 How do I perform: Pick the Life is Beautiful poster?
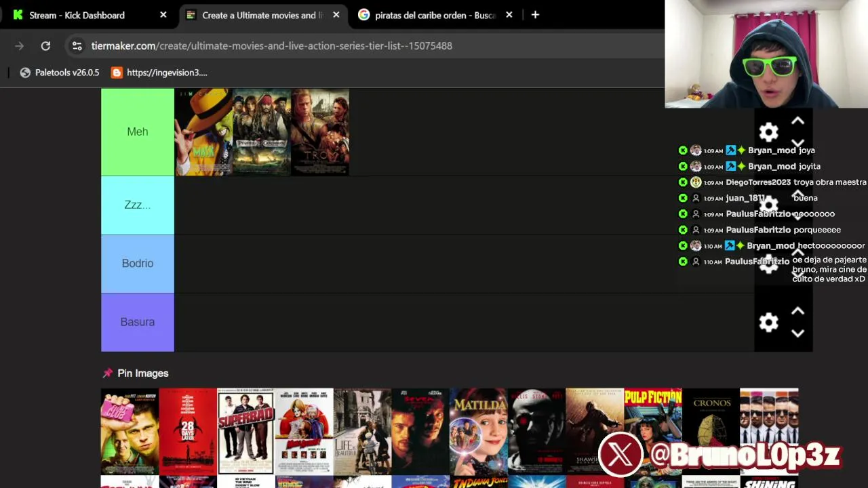[362, 431]
